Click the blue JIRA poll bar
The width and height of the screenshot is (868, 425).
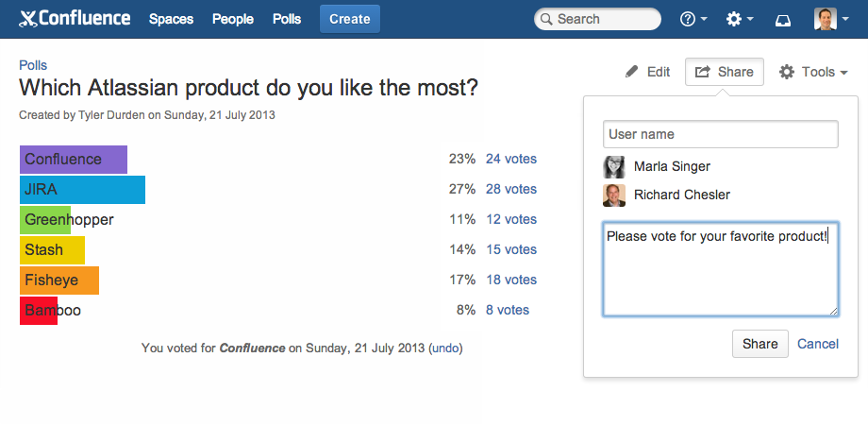tap(82, 190)
